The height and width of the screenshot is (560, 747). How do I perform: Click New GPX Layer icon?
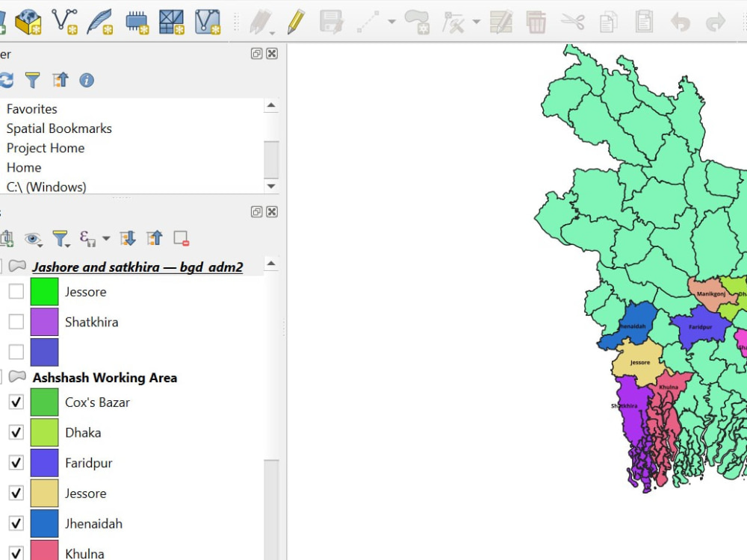(x=208, y=22)
